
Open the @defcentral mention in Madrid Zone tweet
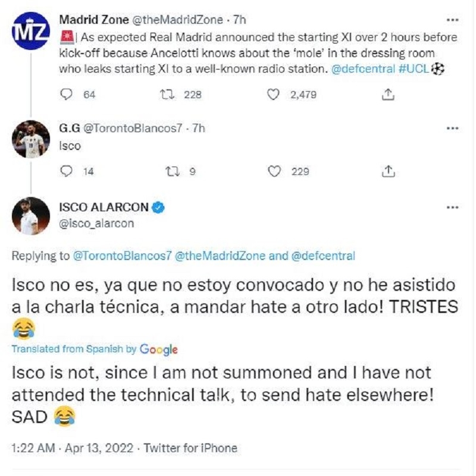pos(362,69)
